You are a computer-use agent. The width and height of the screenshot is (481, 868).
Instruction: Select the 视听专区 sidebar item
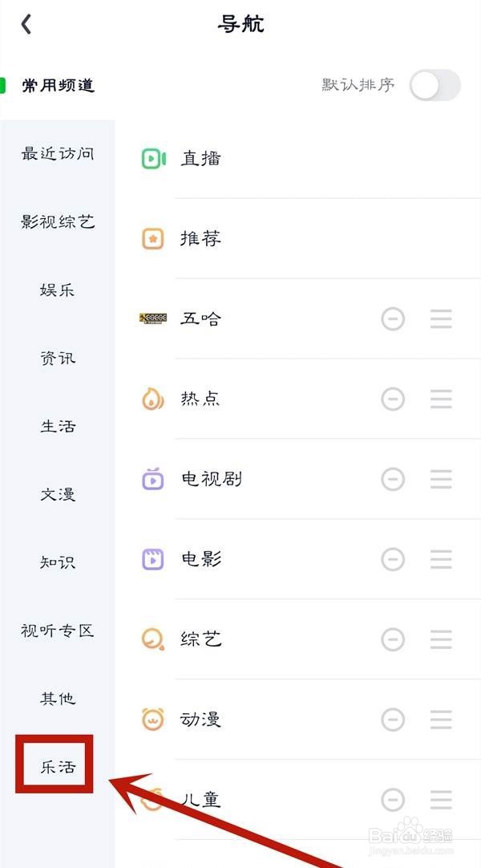pos(58,631)
